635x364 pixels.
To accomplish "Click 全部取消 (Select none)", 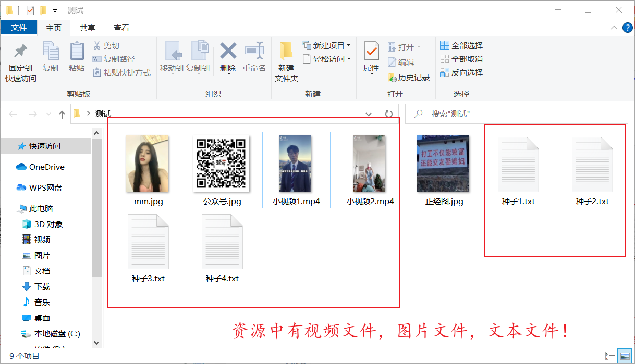I will click(461, 59).
